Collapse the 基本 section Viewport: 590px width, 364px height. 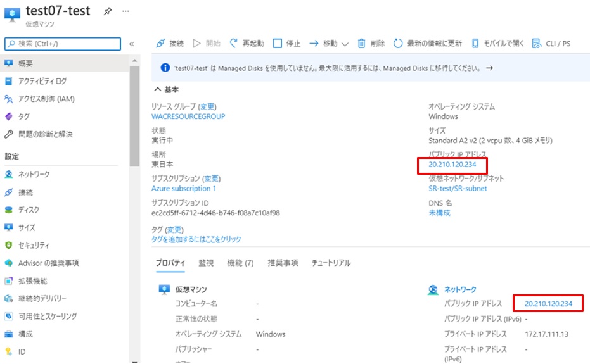point(166,89)
